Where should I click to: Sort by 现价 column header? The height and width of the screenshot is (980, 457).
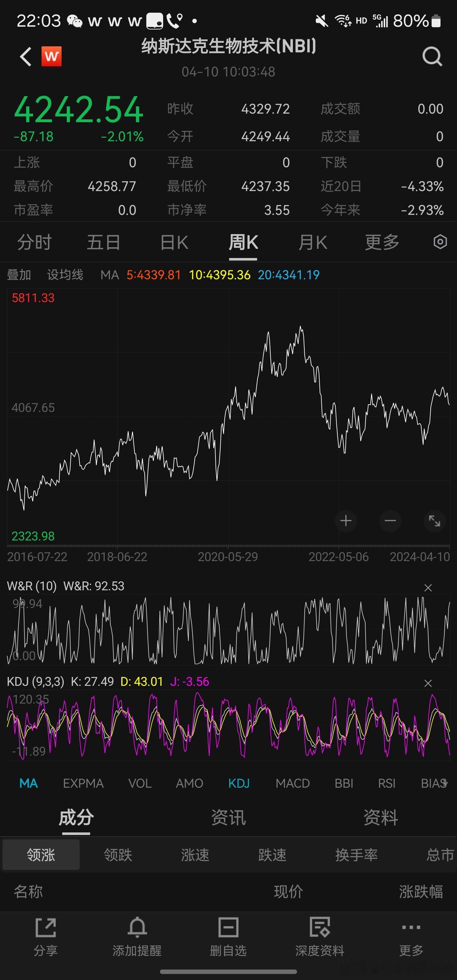[x=288, y=892]
